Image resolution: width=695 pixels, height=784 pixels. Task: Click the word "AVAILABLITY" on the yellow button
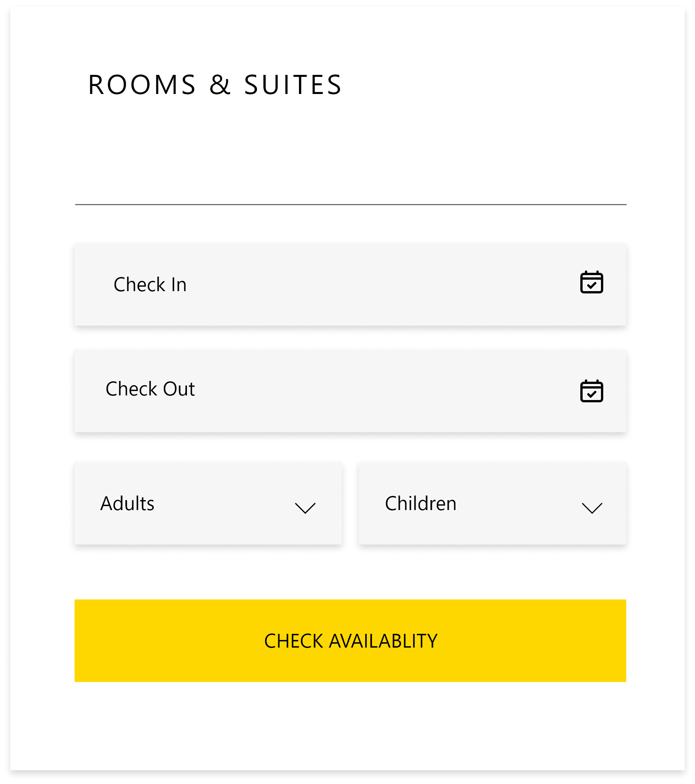click(x=383, y=641)
